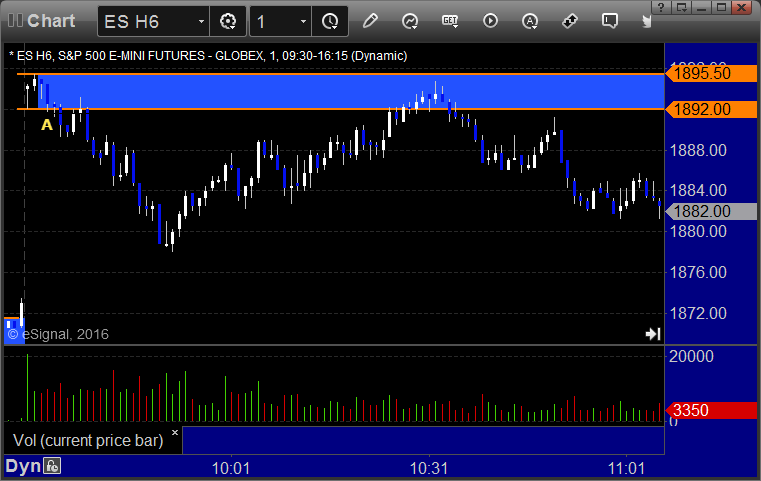761x481 pixels.
Task: Click the 10:01 time axis label
Action: tap(231, 468)
